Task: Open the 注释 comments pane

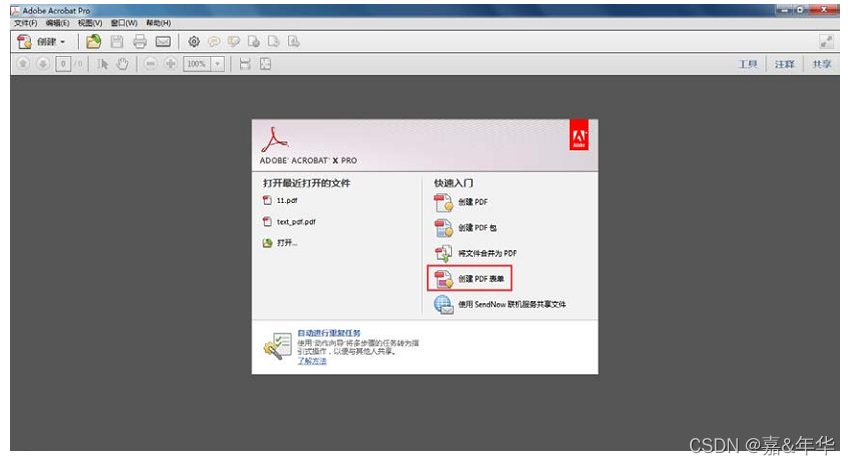Action: 784,64
